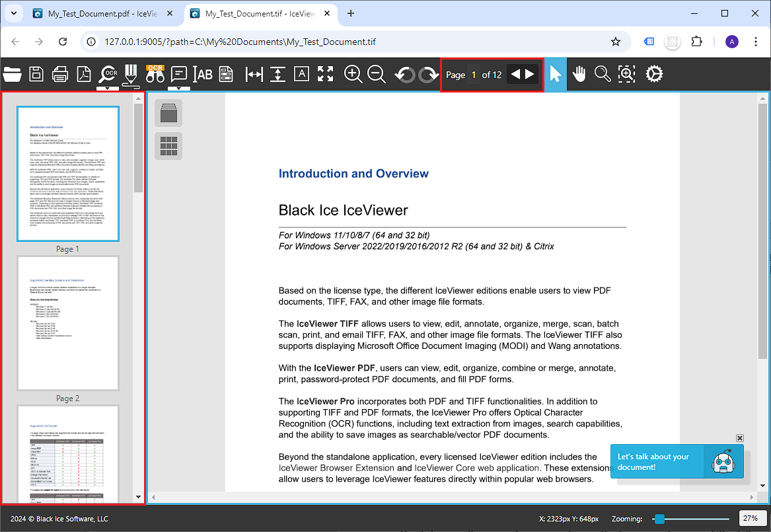This screenshot has width=771, height=532.
Task: Select the AB text selection tool
Action: (203, 74)
